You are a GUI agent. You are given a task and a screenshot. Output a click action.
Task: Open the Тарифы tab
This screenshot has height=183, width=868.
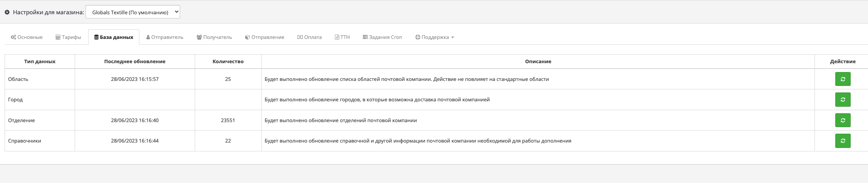tap(68, 37)
